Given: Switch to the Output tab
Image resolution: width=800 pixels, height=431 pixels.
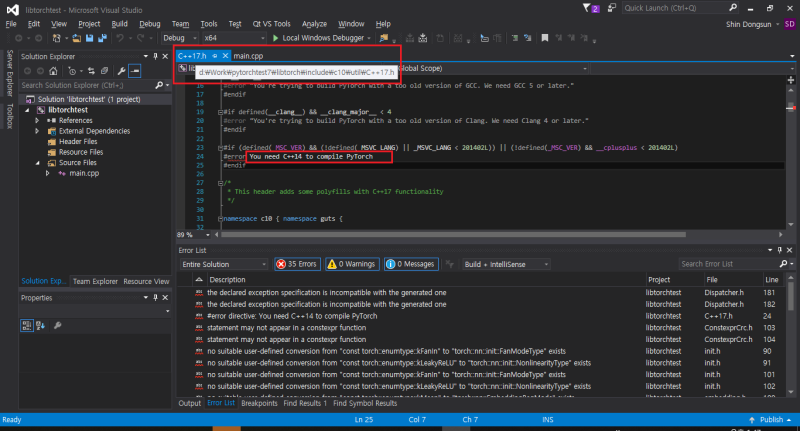Looking at the screenshot, I should [x=189, y=403].
